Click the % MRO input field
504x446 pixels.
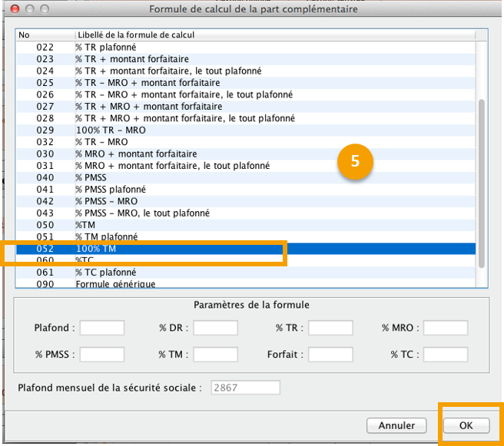click(445, 328)
